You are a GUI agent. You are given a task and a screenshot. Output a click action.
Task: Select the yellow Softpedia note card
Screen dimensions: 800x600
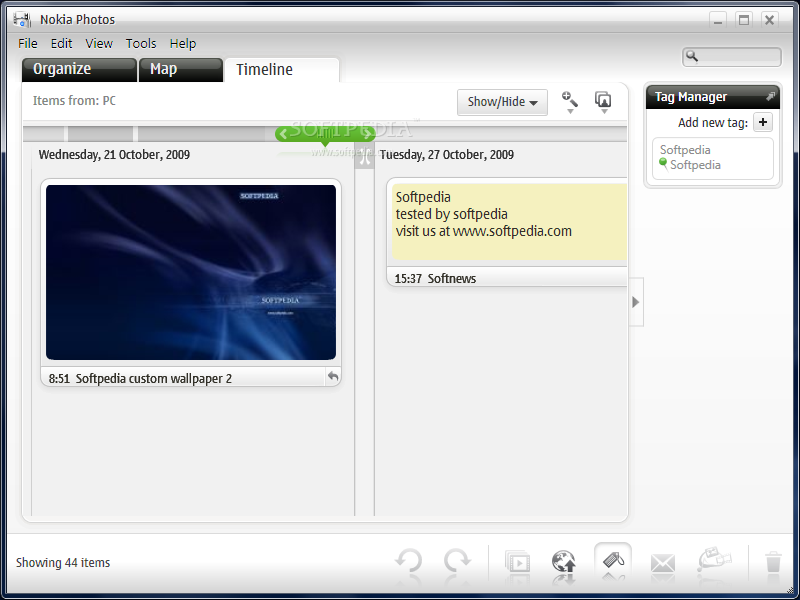click(x=509, y=222)
